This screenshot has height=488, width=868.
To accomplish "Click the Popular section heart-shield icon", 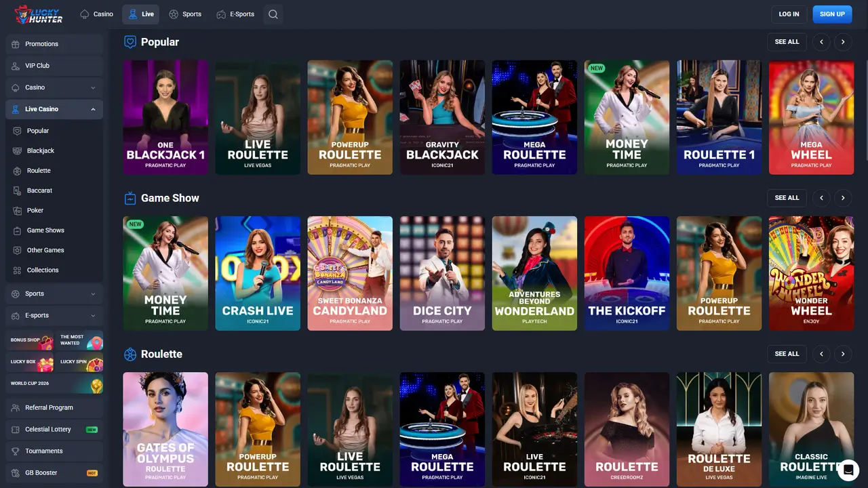I will 130,42.
